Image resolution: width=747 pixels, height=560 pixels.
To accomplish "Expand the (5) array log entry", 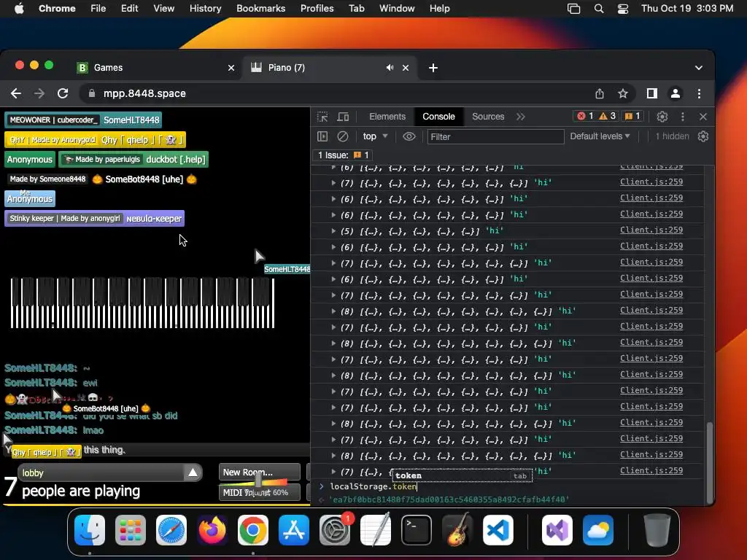I will click(333, 230).
